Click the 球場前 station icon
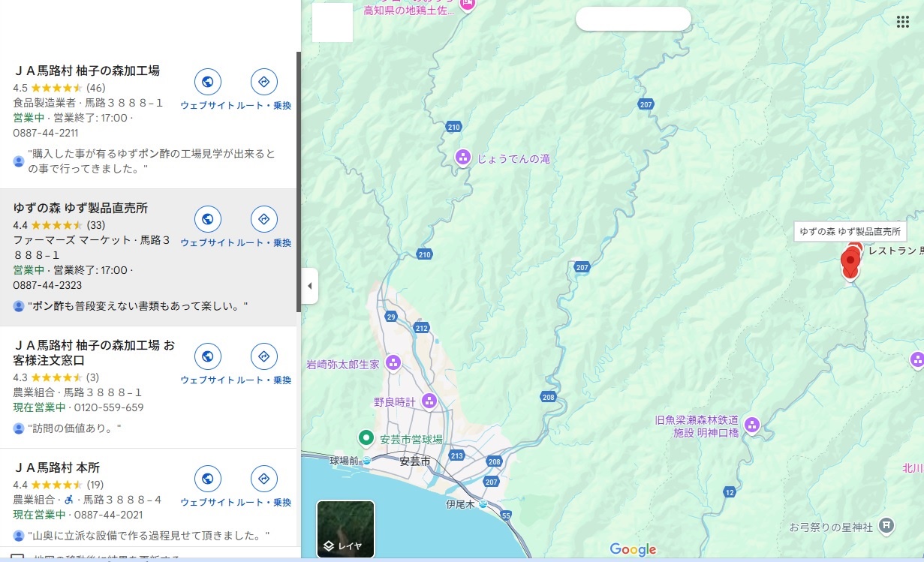Image resolution: width=924 pixels, height=562 pixels. point(366,461)
